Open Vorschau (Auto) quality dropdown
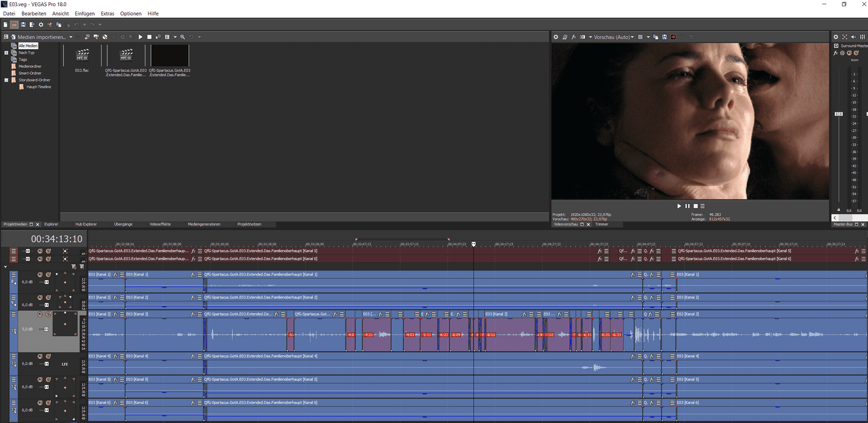This screenshot has height=423, width=868. click(x=632, y=37)
